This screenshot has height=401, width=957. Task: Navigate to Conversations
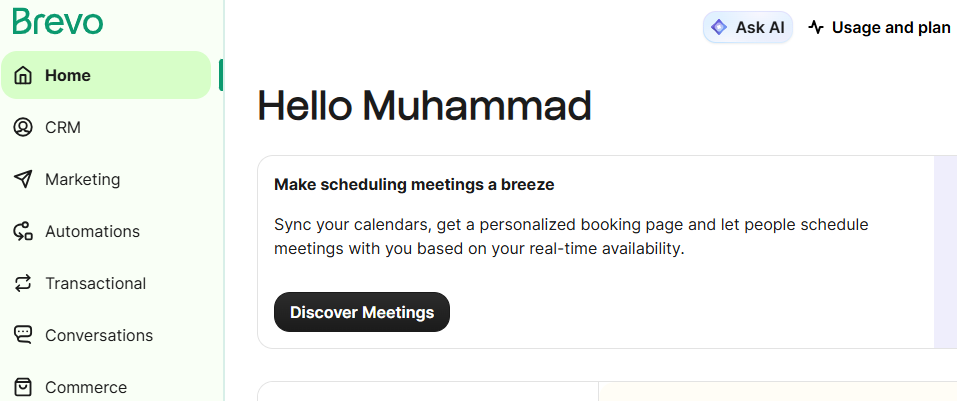click(x=98, y=336)
